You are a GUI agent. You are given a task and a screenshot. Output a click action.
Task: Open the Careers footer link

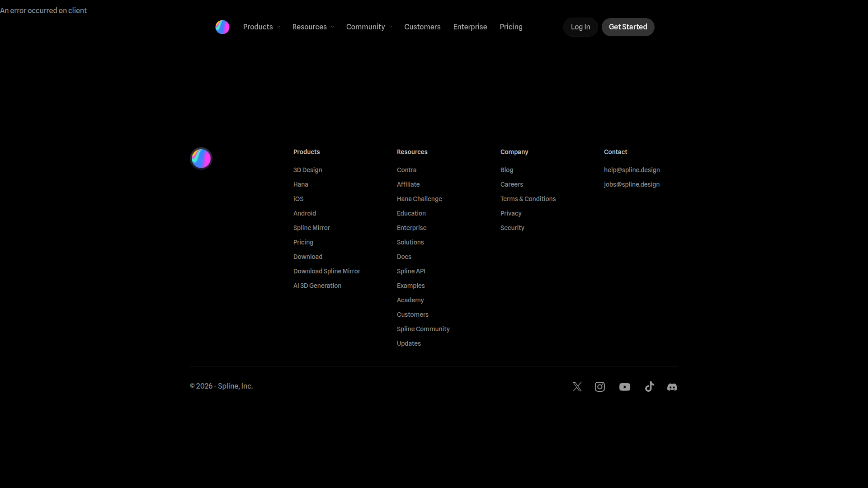[512, 184]
